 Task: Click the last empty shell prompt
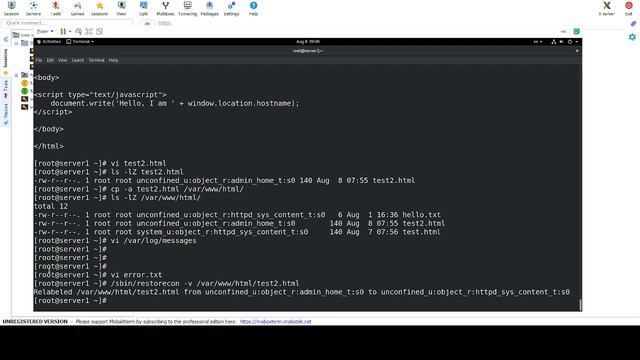pos(70,300)
